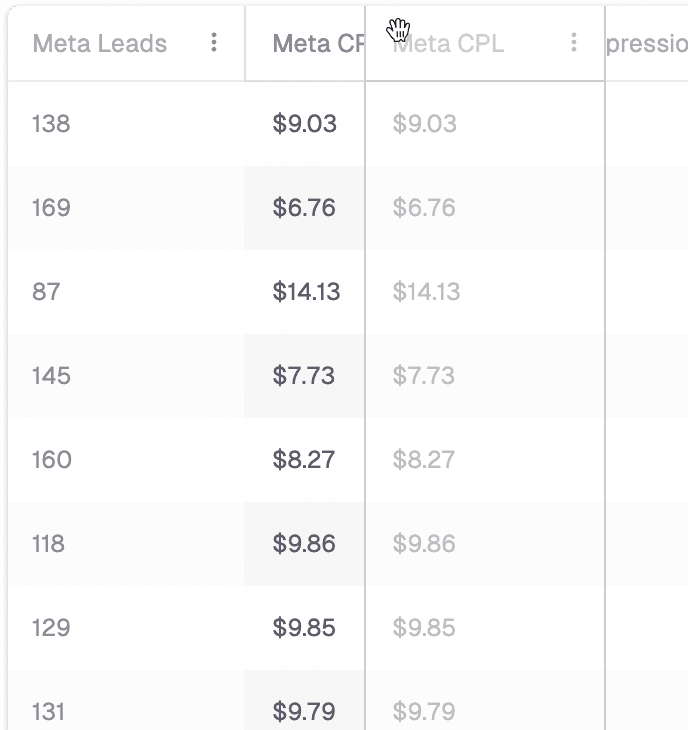Select the cell with 87 leads
This screenshot has width=688, height=730.
tap(46, 292)
